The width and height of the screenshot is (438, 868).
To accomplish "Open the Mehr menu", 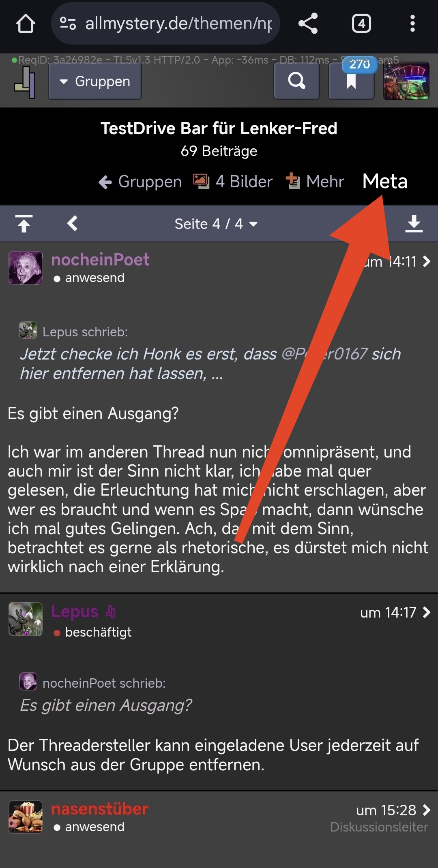I will coord(315,182).
